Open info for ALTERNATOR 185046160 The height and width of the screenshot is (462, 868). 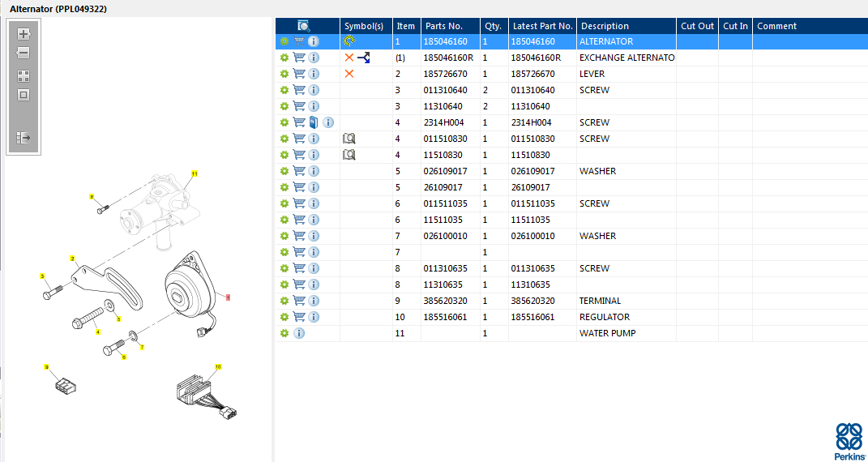pos(314,41)
